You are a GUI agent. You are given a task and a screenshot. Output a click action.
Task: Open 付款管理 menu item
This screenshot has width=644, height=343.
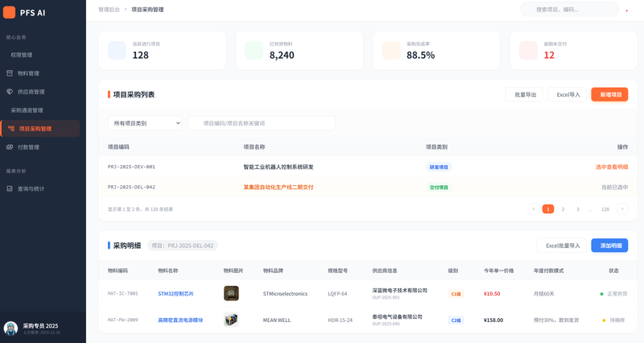(x=28, y=147)
